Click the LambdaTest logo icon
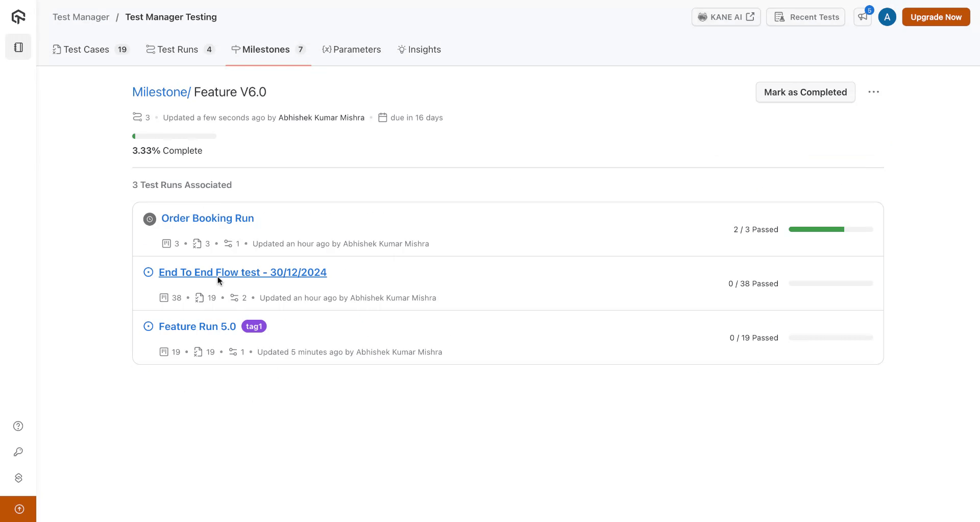Viewport: 980px width, 522px height. coord(18,17)
